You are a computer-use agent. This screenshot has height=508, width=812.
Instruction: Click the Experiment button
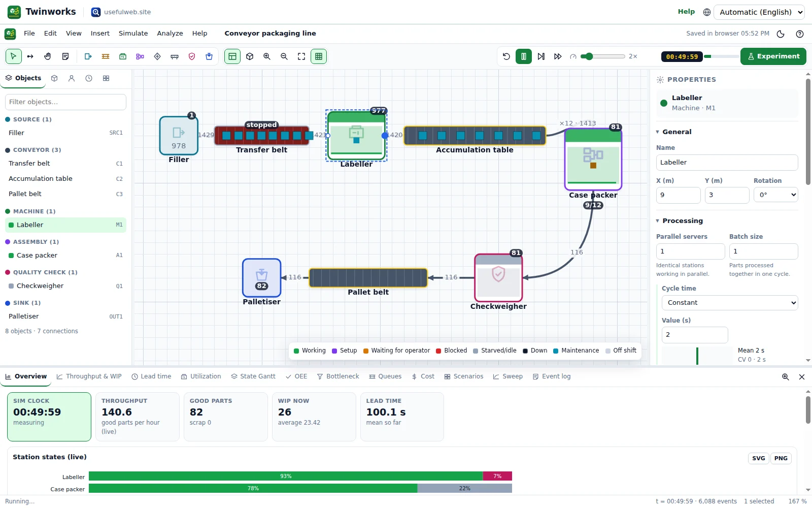pos(773,56)
